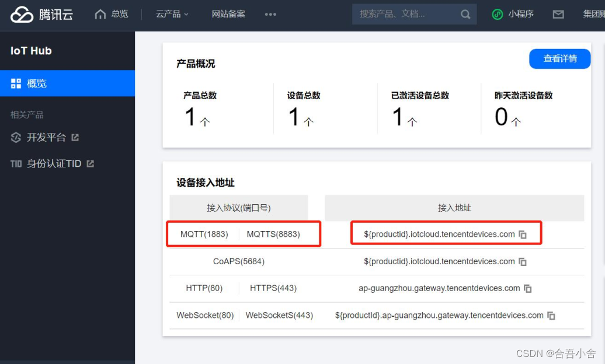Image resolution: width=605 pixels, height=364 pixels.
Task: Click the home icon beside 总览
Action: click(x=100, y=14)
